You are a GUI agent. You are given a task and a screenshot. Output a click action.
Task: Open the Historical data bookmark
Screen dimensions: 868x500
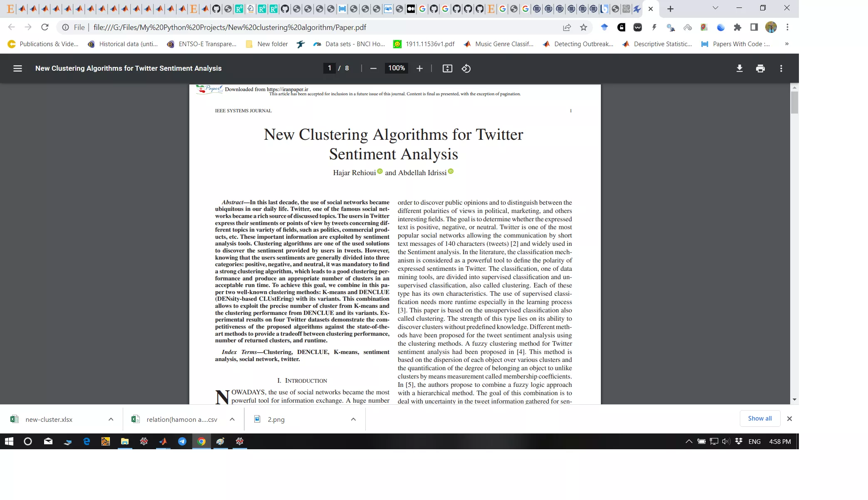pyautogui.click(x=123, y=44)
